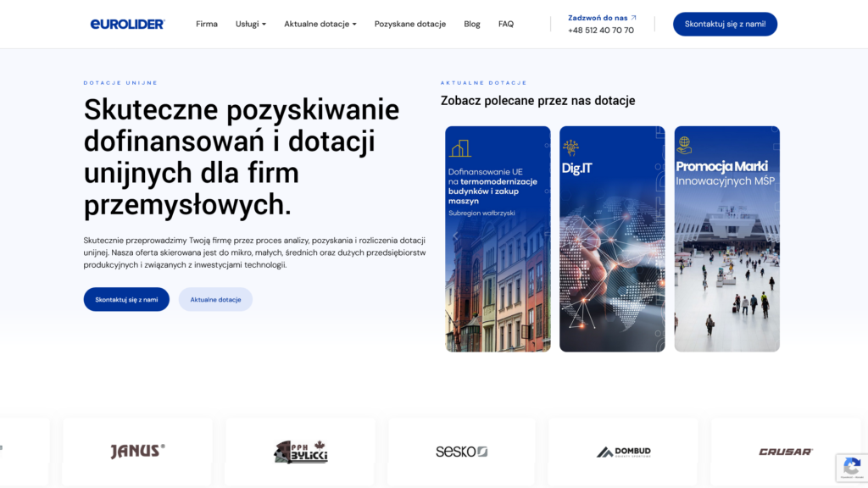
Task: Click the phone number +48 512 40 70 70
Action: point(601,30)
